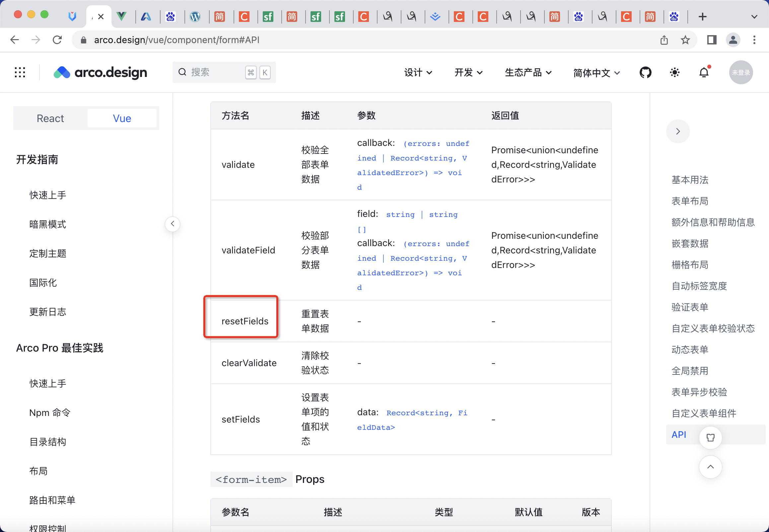
Task: Collapse the right anchor navigation panel
Action: 678,131
